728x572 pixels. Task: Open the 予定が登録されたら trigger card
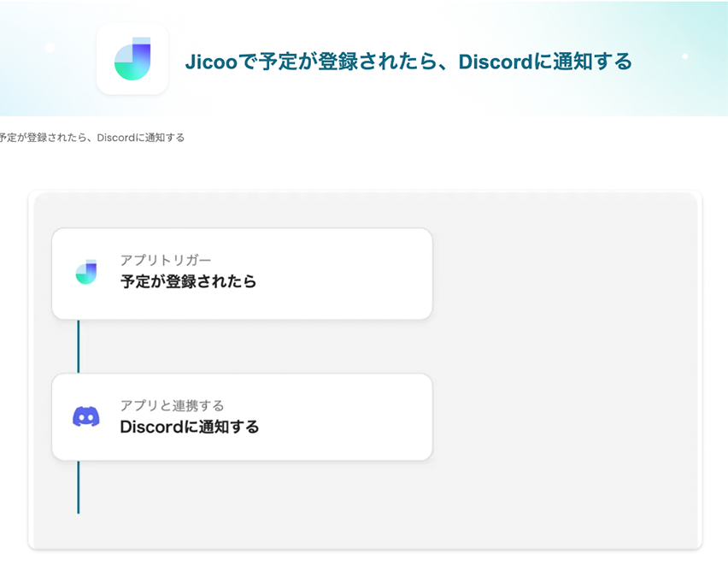(242, 274)
